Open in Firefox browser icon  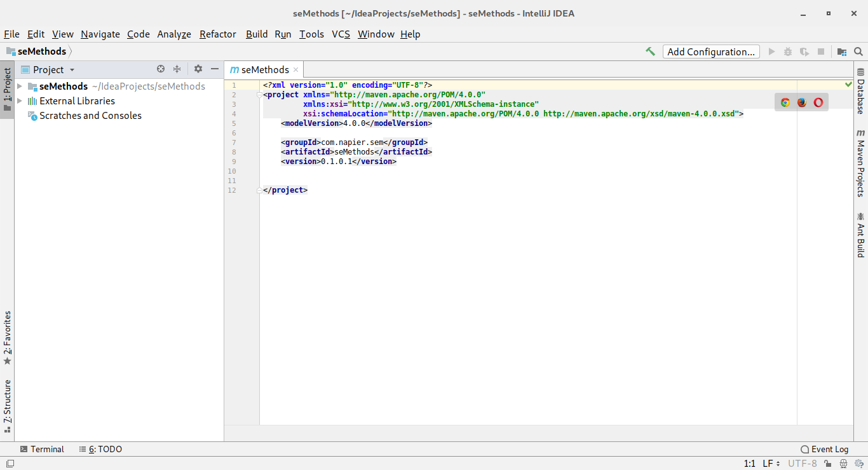[802, 102]
